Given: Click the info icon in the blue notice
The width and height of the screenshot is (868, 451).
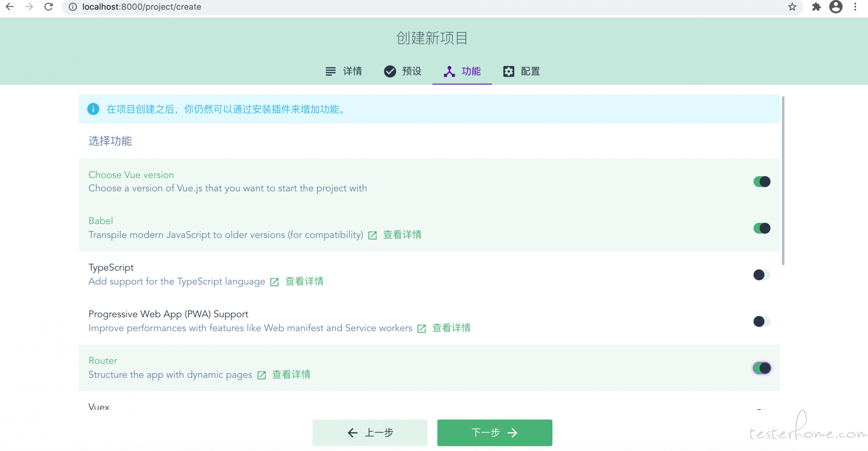Looking at the screenshot, I should click(x=93, y=109).
